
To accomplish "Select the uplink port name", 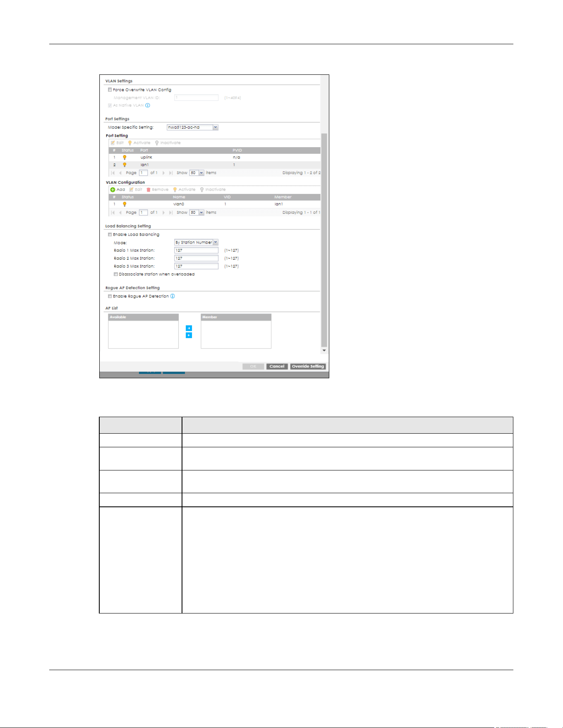I will (146, 158).
